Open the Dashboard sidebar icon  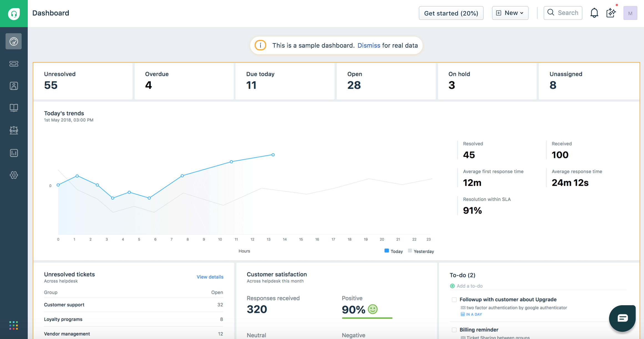coord(14,42)
